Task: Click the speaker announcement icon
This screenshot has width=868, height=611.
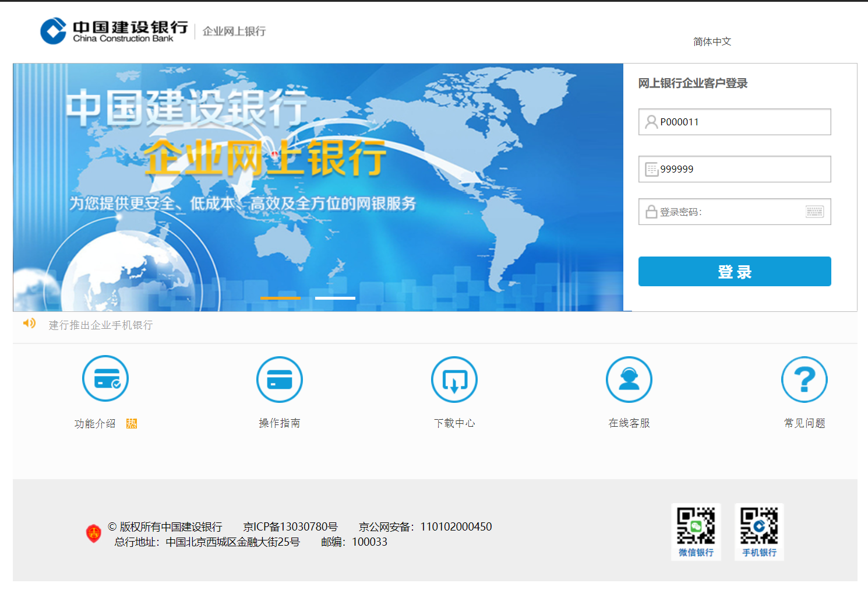Action: (29, 323)
